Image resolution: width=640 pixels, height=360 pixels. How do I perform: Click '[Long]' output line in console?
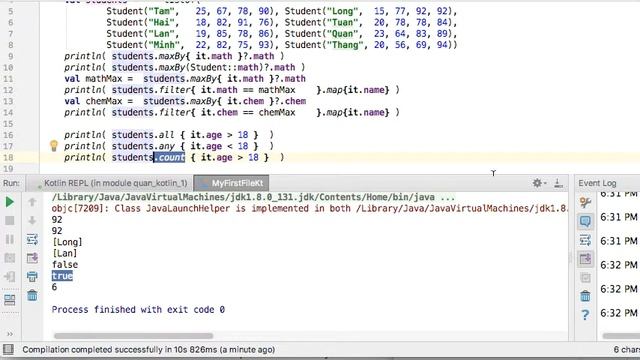point(67,242)
